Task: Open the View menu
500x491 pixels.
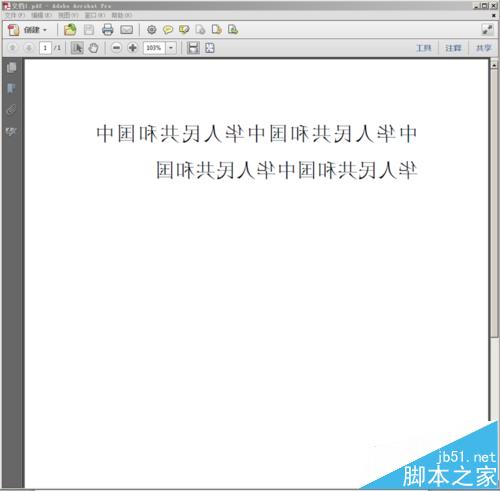Action: coord(68,15)
